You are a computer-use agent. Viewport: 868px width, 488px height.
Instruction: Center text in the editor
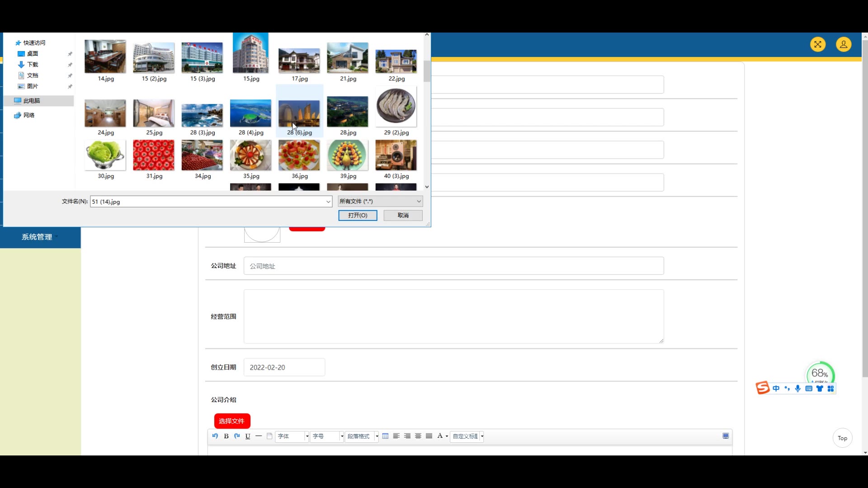(x=418, y=436)
